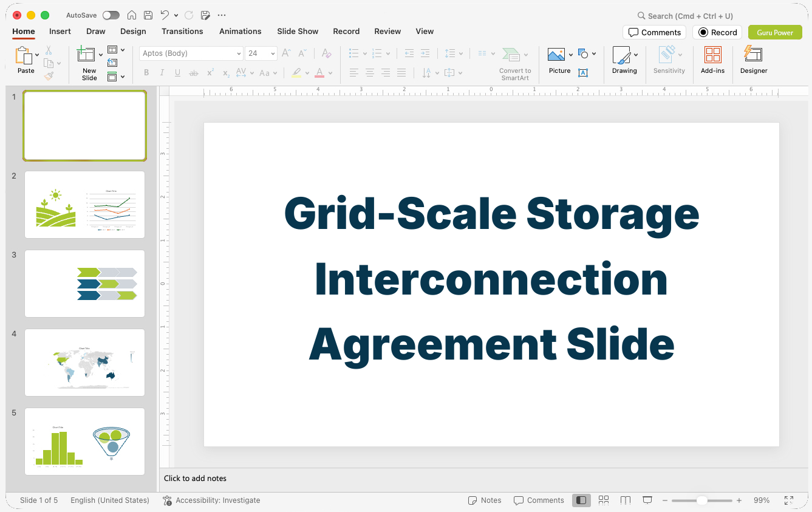The width and height of the screenshot is (812, 512).
Task: Fit slide to current window
Action: point(789,500)
